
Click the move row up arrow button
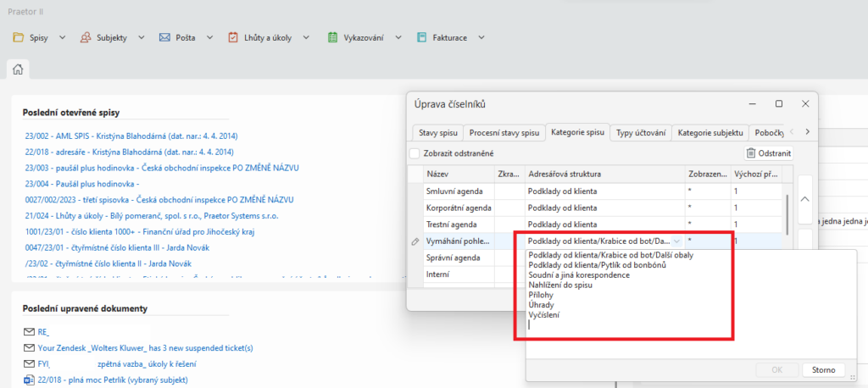coord(804,197)
